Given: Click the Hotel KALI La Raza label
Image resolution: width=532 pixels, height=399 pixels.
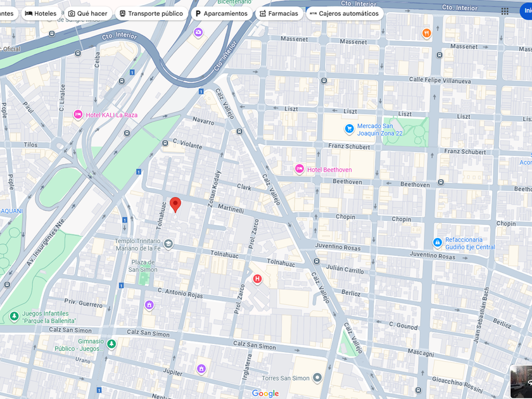Looking at the screenshot, I should coord(111,115).
